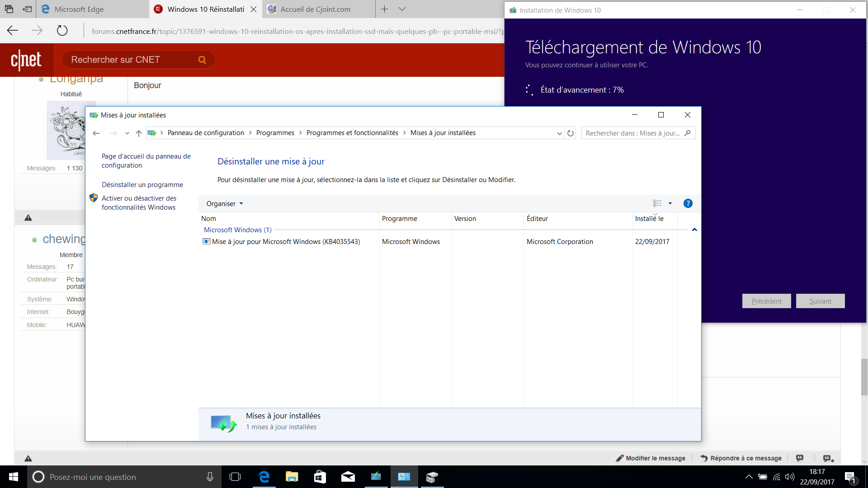The width and height of the screenshot is (868, 488).
Task: Change view layout icon
Action: click(657, 203)
